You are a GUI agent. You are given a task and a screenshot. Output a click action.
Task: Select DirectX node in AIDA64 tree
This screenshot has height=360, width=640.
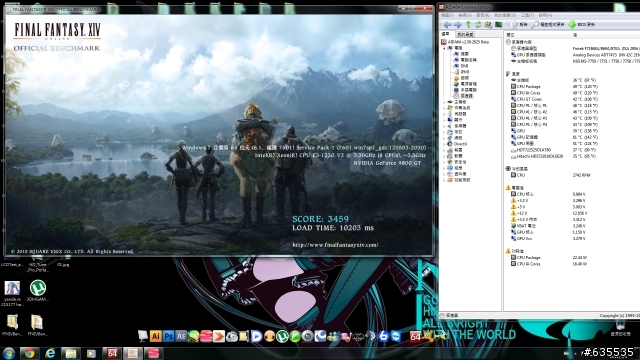457,144
